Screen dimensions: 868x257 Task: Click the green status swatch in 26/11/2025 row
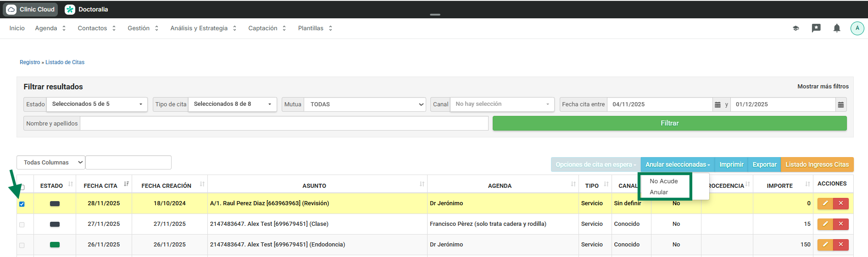(55, 245)
